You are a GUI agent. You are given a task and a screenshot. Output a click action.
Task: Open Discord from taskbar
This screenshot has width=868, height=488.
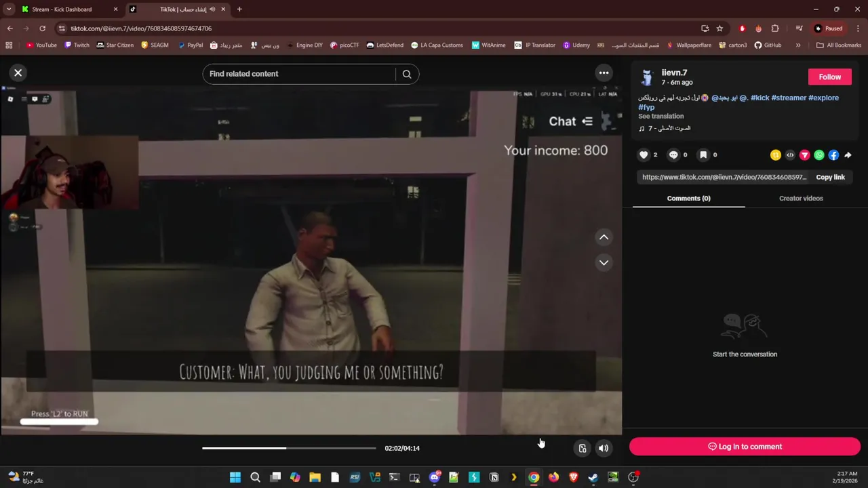point(434,477)
